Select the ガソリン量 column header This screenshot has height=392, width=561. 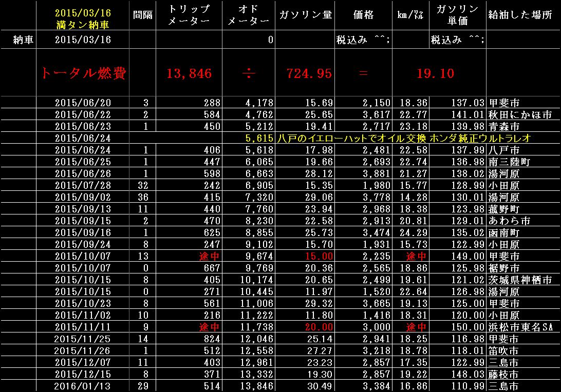tap(305, 16)
